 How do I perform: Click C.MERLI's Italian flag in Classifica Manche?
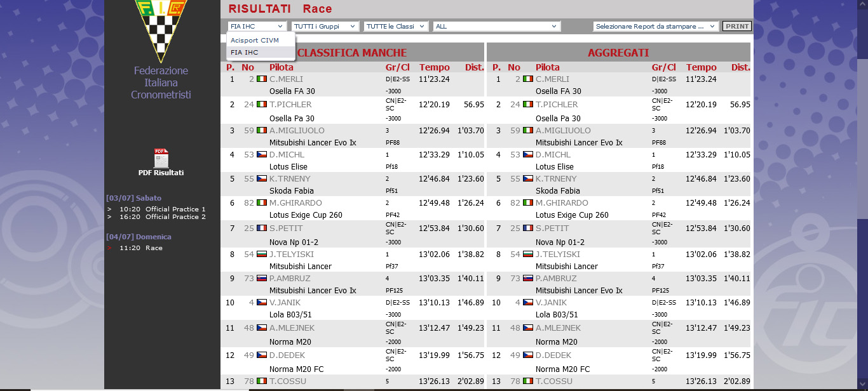pos(262,79)
